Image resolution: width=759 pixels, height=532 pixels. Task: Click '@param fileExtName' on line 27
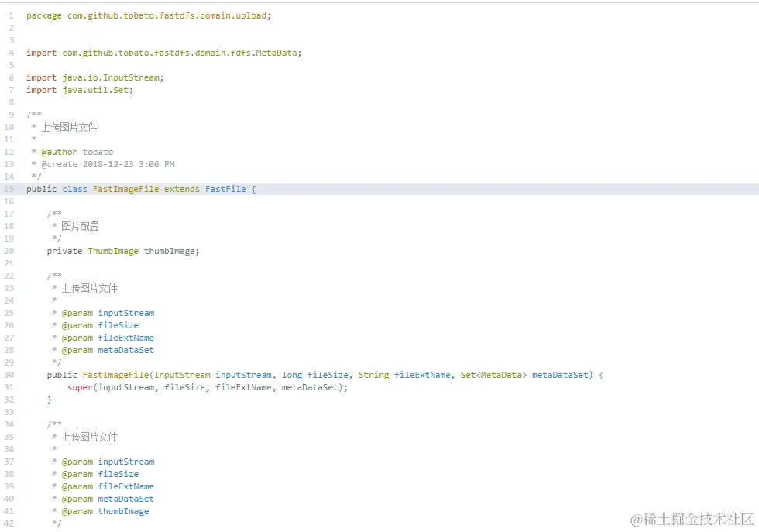[108, 338]
